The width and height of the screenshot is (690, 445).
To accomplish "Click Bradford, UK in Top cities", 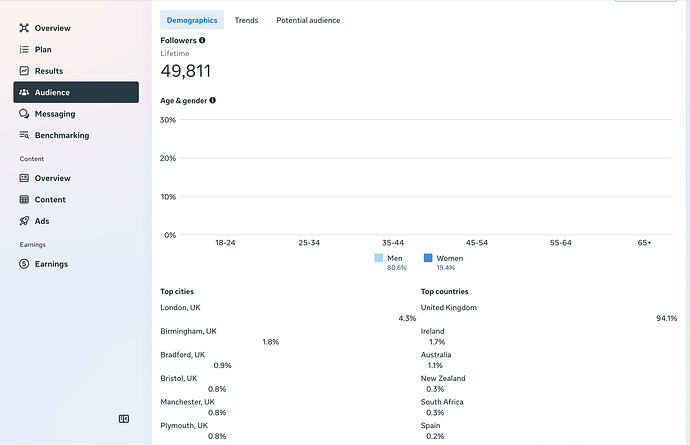I will pos(183,355).
